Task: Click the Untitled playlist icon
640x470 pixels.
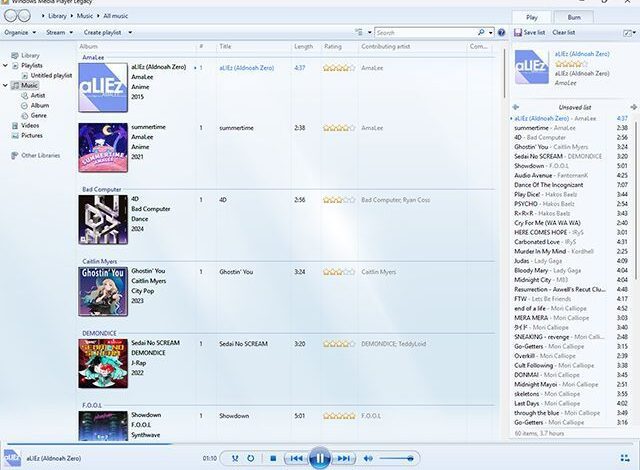Action: point(24,75)
